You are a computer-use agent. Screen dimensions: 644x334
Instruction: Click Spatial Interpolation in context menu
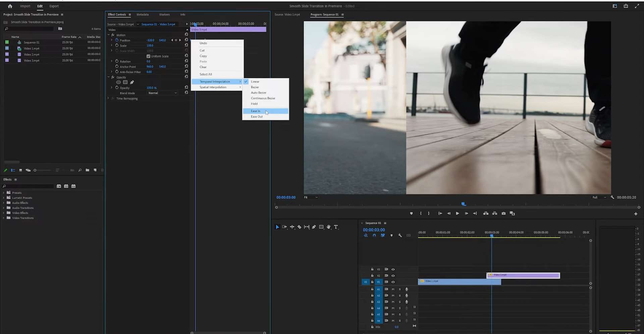click(x=213, y=87)
